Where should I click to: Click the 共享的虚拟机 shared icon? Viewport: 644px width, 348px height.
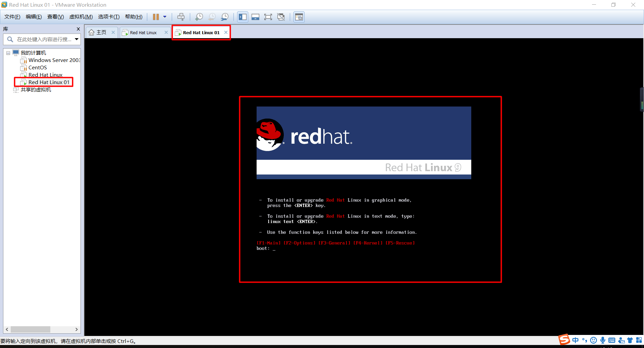(16, 90)
